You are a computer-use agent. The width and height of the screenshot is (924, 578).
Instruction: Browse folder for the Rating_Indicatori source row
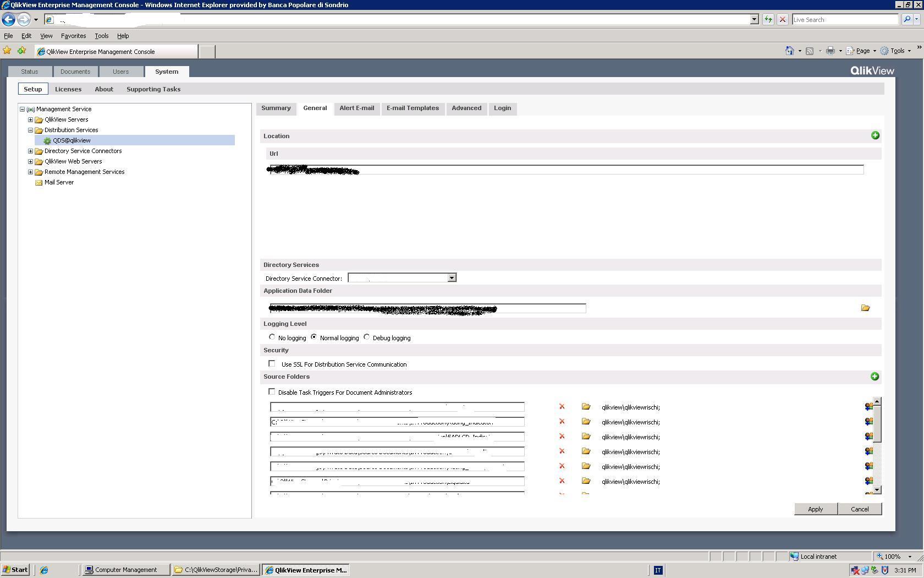[x=586, y=422]
